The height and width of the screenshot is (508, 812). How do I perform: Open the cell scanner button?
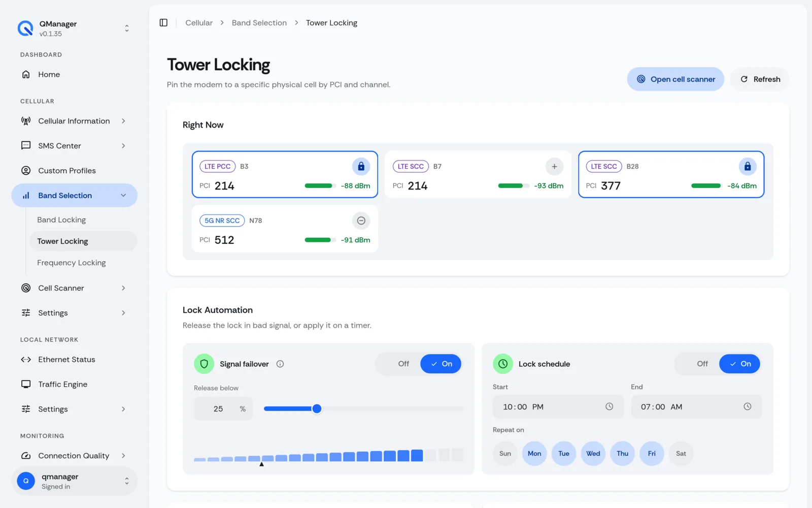click(675, 79)
